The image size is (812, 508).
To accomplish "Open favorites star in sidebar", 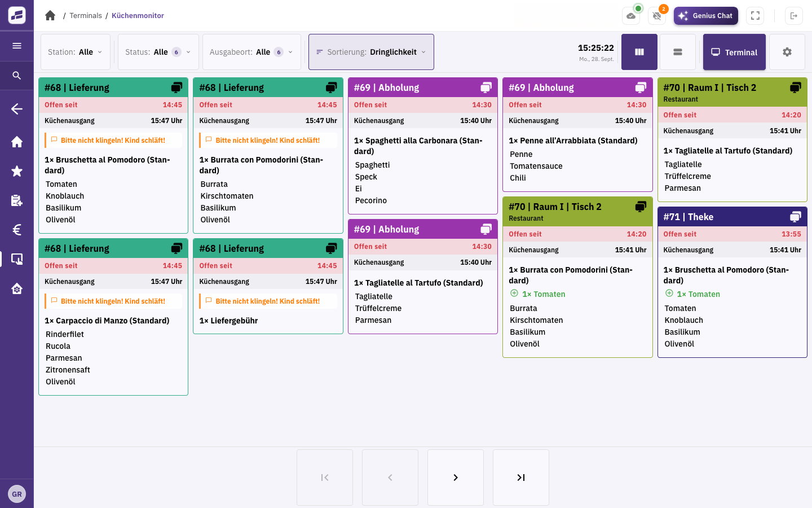I will 17,171.
